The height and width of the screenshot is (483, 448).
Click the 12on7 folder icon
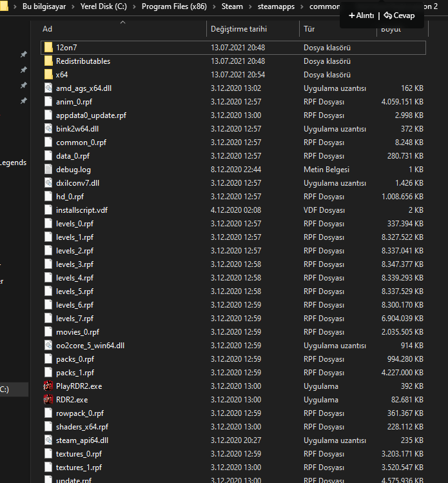pos(48,48)
